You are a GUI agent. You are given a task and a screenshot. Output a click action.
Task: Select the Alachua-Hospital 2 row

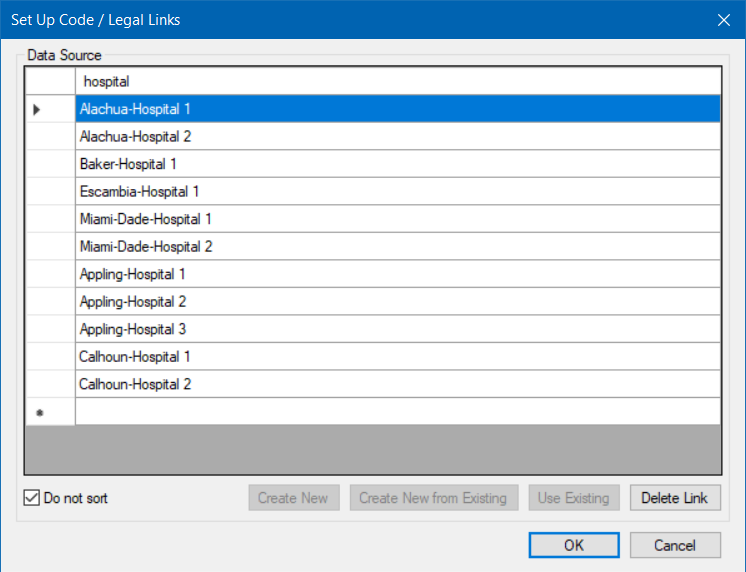[x=397, y=136]
